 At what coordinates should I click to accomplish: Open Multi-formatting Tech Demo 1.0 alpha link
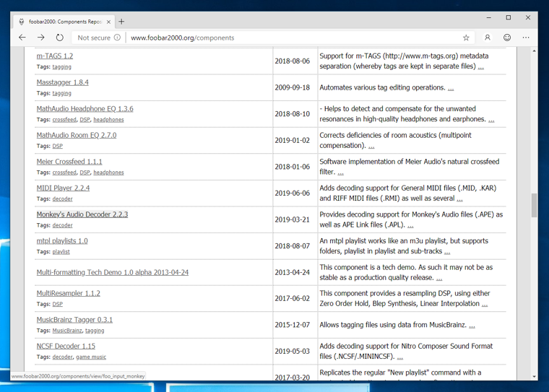tap(113, 272)
